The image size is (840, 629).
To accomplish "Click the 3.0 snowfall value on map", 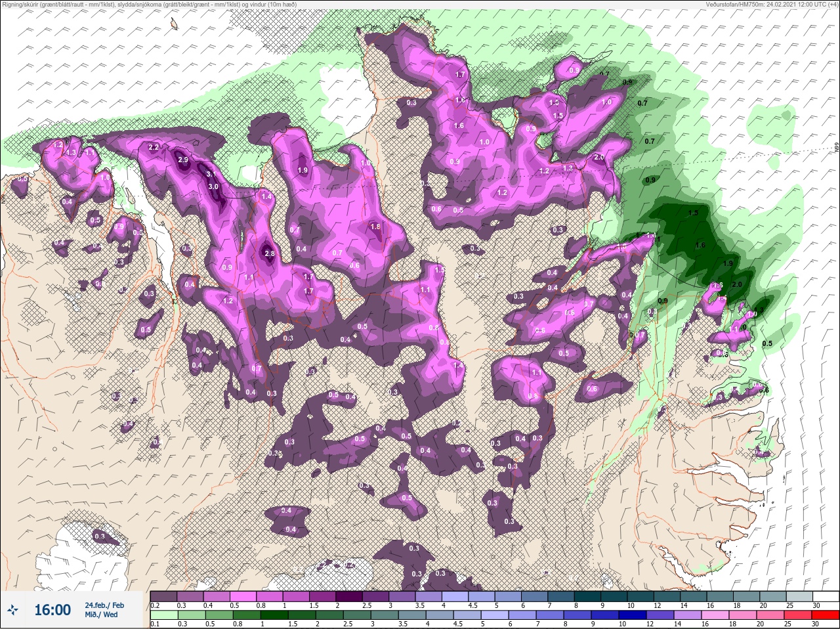I will coord(213,186).
